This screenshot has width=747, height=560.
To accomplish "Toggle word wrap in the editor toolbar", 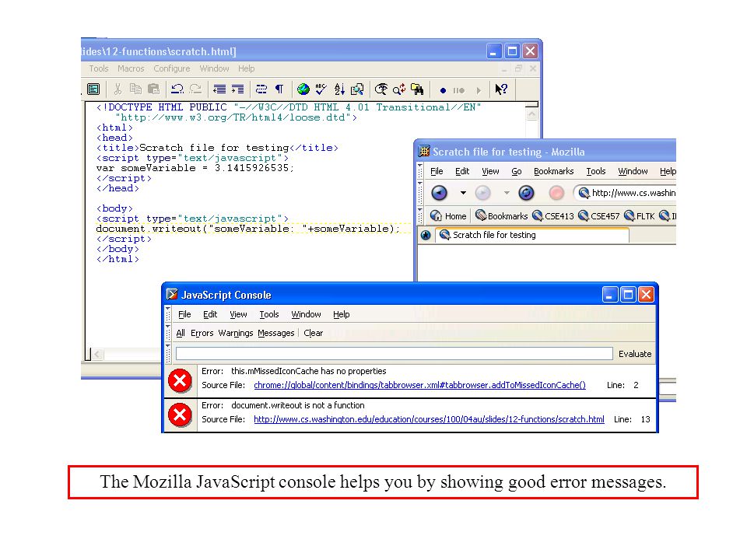I will tap(261, 89).
